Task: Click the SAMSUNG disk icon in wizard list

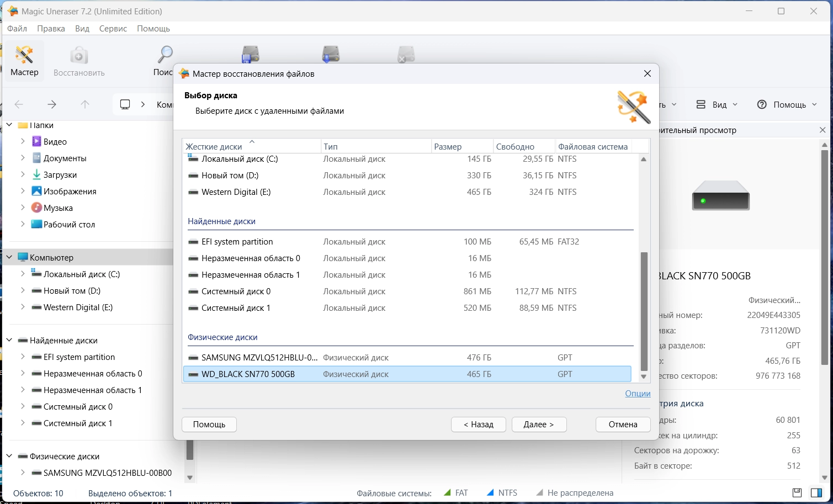Action: pyautogui.click(x=193, y=358)
